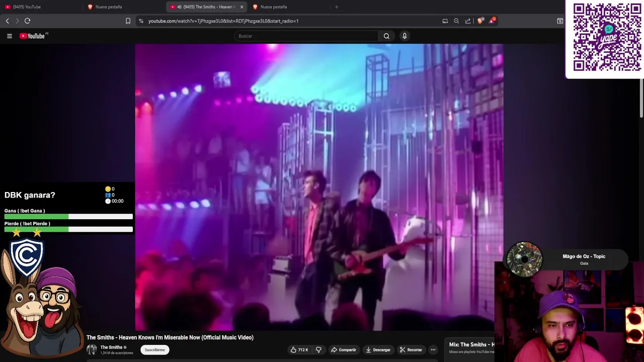Reload the current page
The height and width of the screenshot is (362, 644).
coord(27,21)
